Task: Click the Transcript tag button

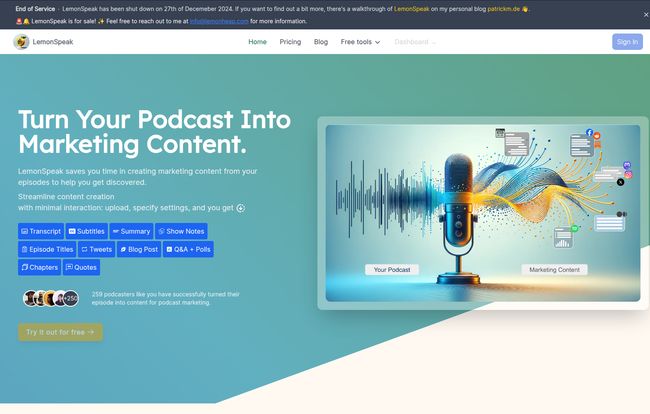Action: (x=41, y=231)
